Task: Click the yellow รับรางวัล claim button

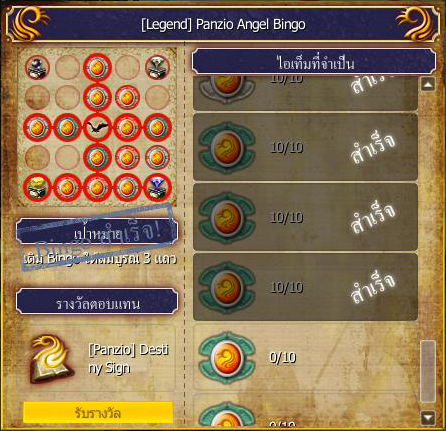Action: coord(98,413)
